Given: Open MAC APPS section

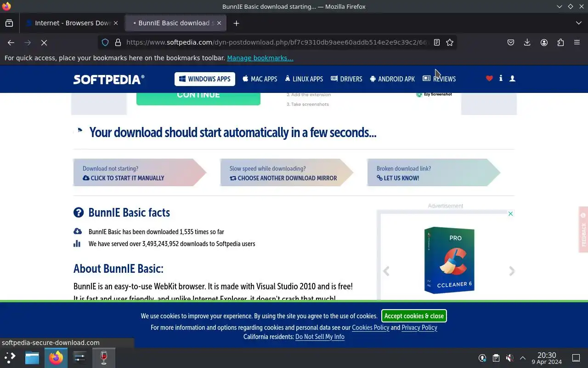Looking at the screenshot, I should click(260, 79).
